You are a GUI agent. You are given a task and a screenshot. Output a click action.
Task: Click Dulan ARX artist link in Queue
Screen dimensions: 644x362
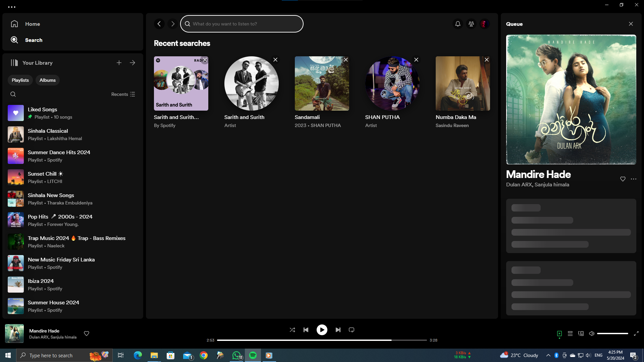pos(519,185)
